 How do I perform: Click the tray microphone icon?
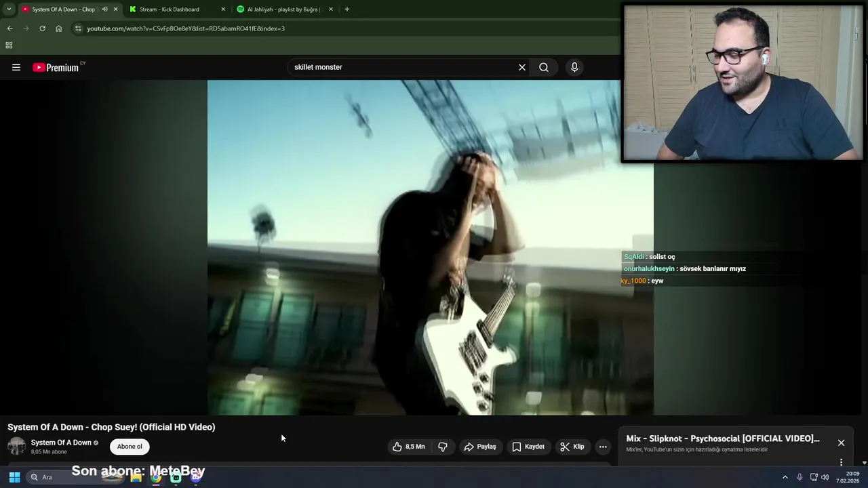[800, 477]
